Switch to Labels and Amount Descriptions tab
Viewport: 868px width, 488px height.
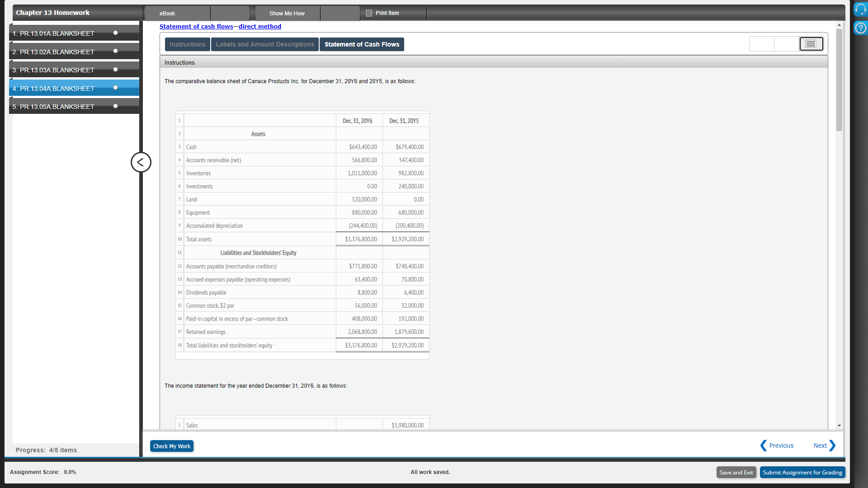[264, 44]
